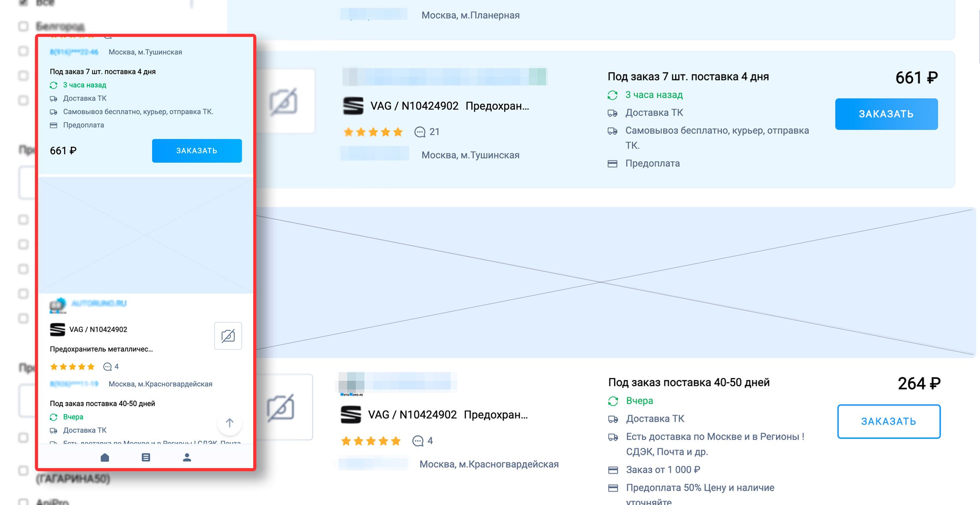Tap the home icon in mobile nav

pyautogui.click(x=105, y=457)
